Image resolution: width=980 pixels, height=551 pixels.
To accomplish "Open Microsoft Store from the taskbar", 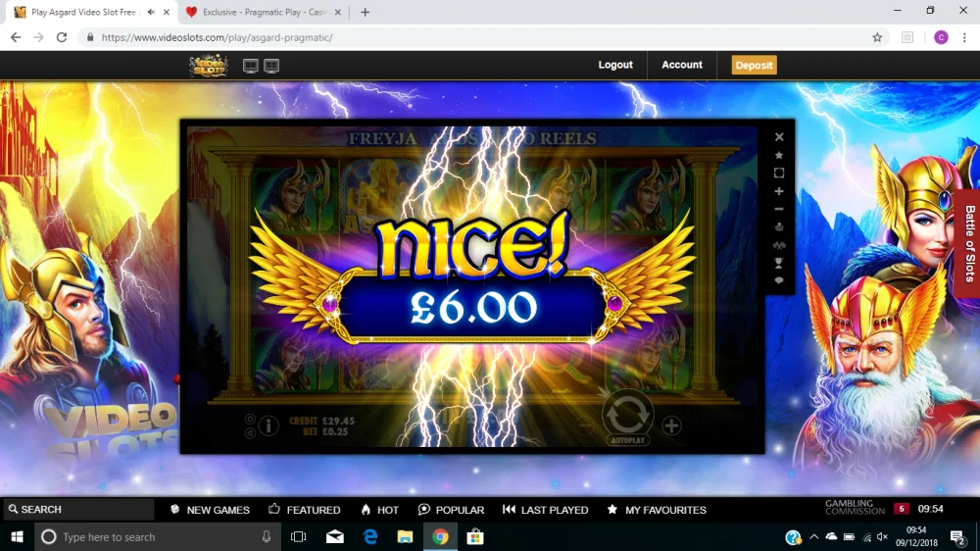I will pos(475,537).
